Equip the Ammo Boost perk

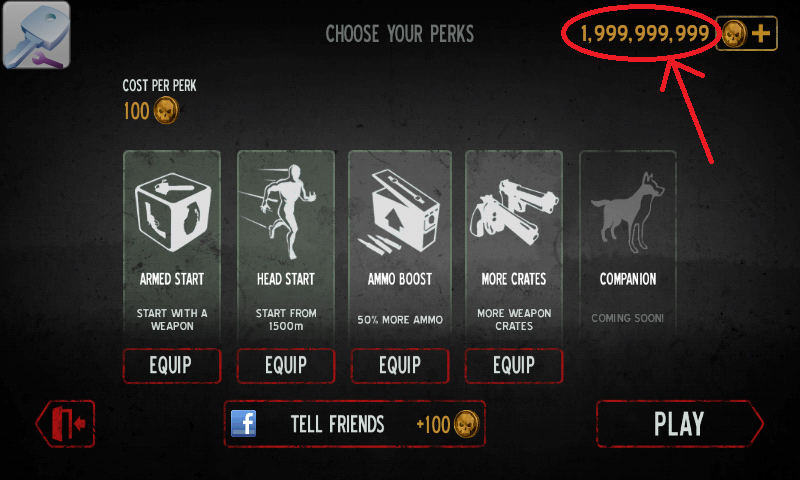pyautogui.click(x=400, y=365)
